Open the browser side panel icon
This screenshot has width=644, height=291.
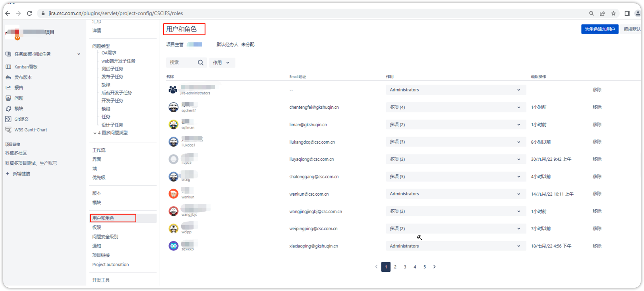(x=627, y=13)
